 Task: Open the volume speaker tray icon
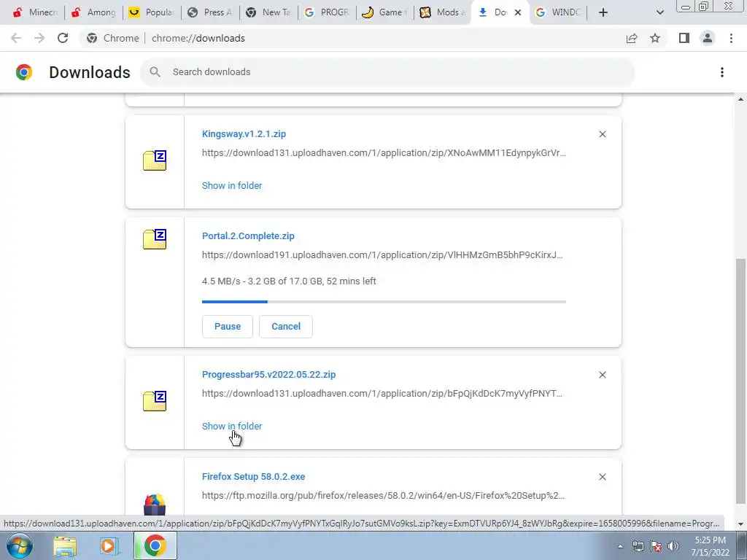pos(673,546)
